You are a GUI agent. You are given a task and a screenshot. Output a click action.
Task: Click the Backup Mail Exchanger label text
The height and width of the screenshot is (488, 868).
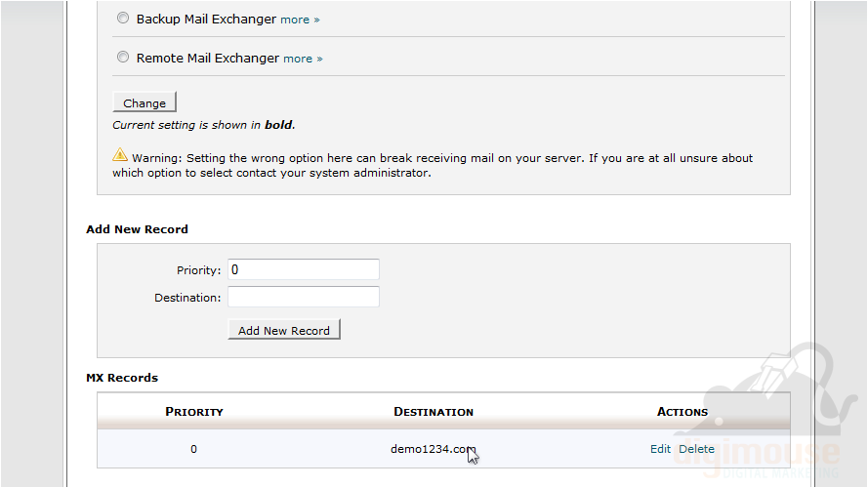206,19
